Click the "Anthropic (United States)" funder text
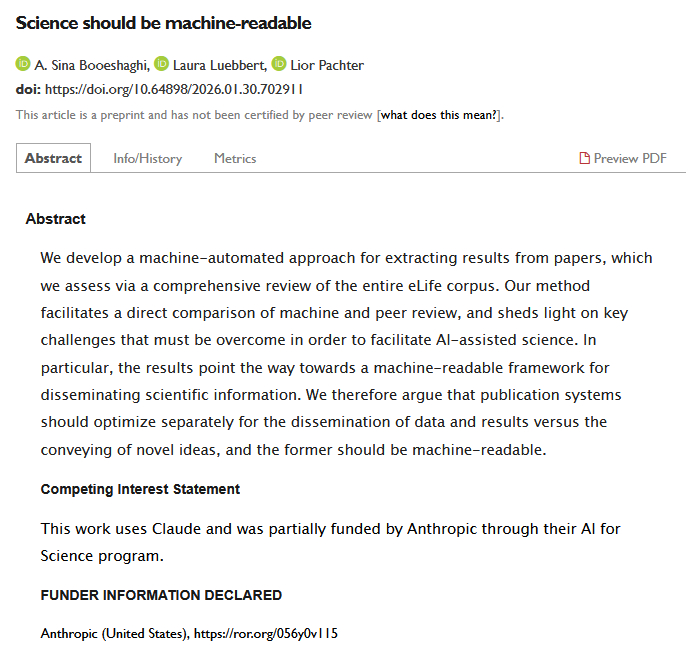 click(x=114, y=633)
